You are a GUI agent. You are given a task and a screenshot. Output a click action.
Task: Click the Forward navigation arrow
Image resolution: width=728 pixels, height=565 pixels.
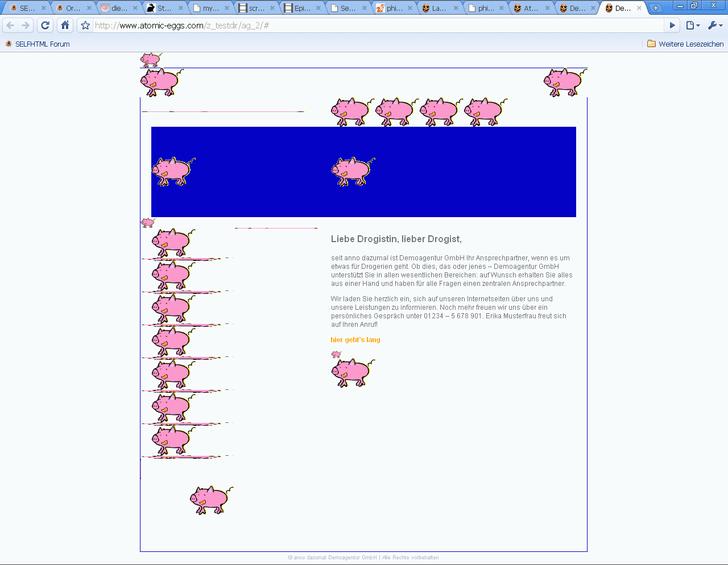[26, 26]
